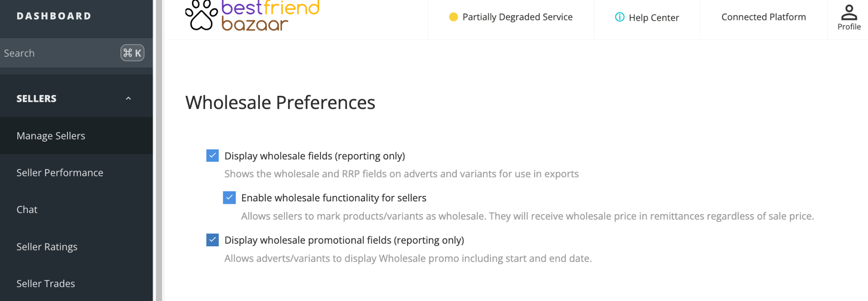This screenshot has height=301, width=868.
Task: Toggle Display wholesale fields checkbox
Action: 212,156
